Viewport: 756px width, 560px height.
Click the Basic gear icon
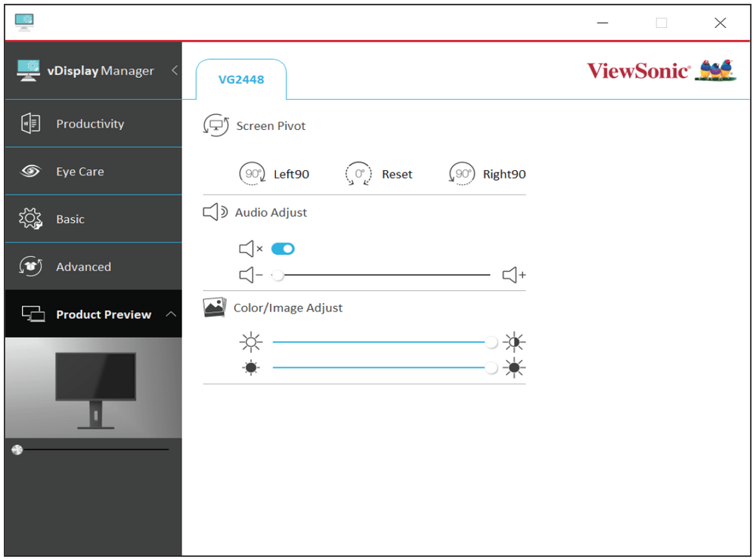(30, 219)
